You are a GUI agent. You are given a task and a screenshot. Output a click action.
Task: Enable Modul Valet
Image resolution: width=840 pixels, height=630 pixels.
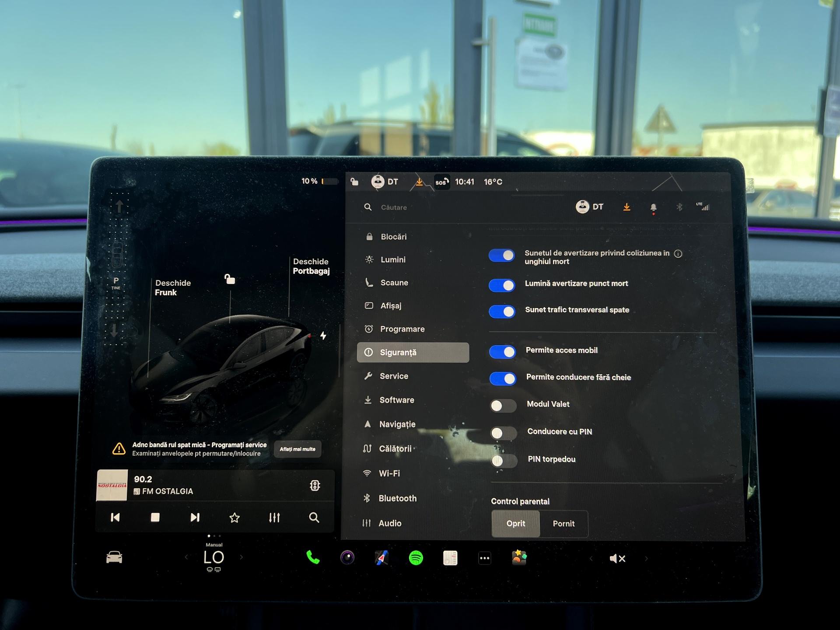[x=503, y=406]
